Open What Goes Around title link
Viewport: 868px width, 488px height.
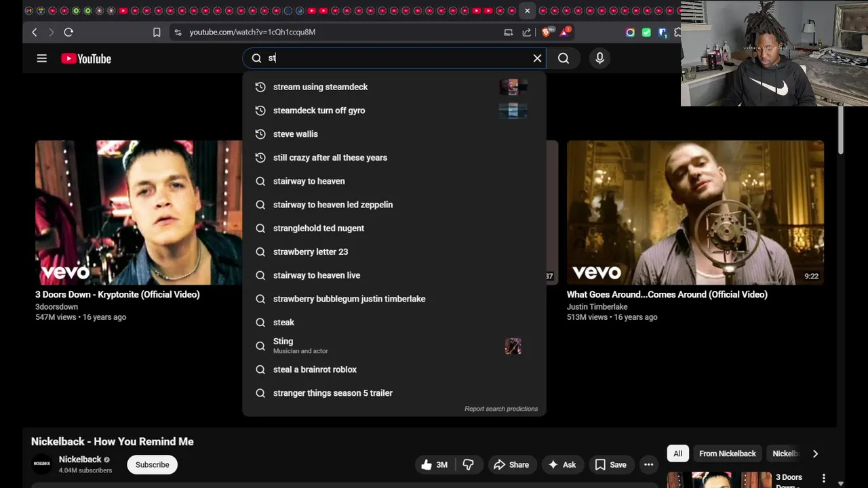pos(667,295)
